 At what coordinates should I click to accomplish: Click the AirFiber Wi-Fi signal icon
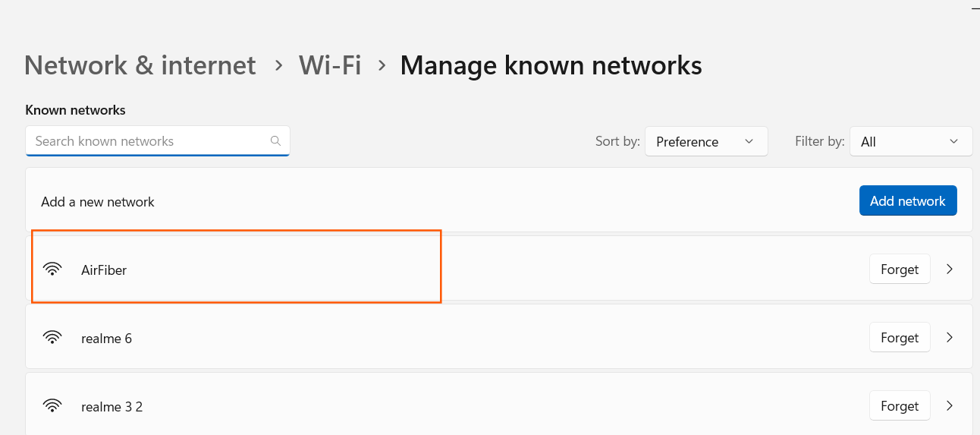click(x=52, y=269)
